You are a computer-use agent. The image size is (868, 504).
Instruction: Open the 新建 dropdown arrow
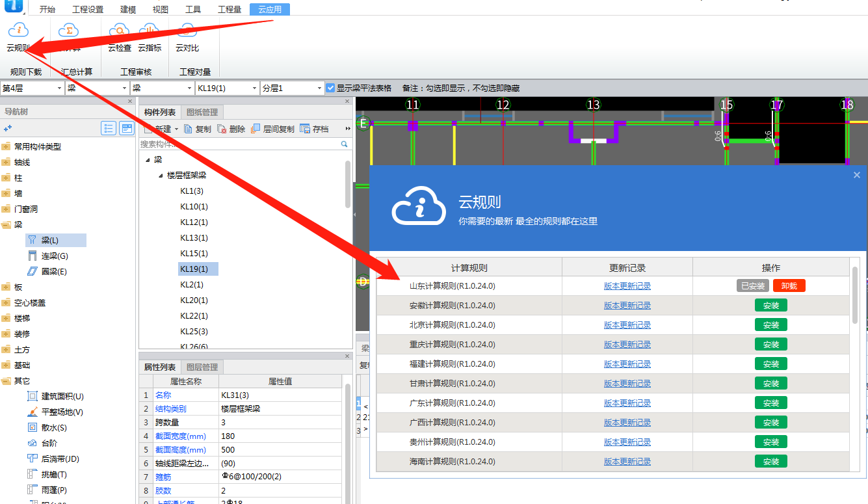[x=176, y=129]
